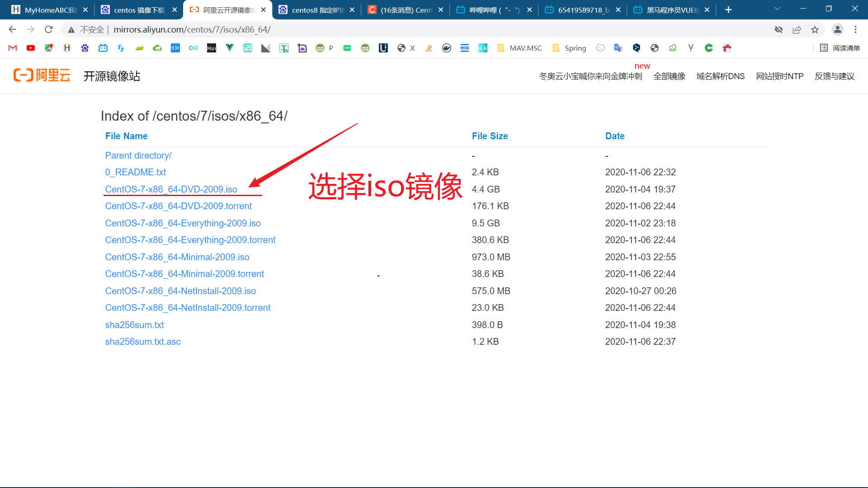Open the YouTube bookmark icon

(x=31, y=48)
